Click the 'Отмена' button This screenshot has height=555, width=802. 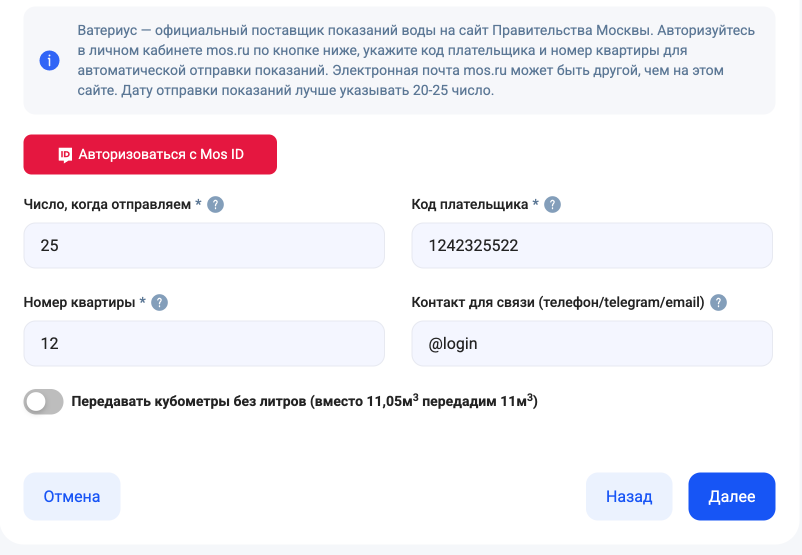point(72,497)
